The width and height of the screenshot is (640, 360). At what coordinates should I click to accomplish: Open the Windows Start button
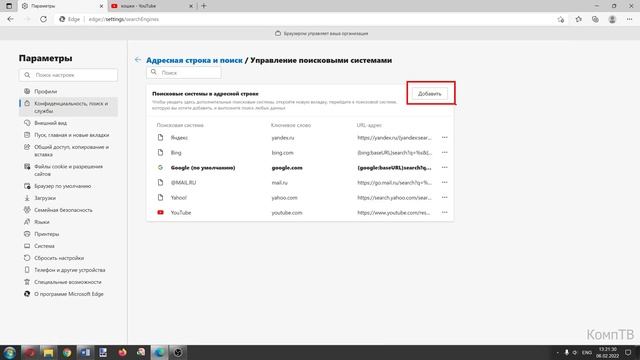coord(10,353)
